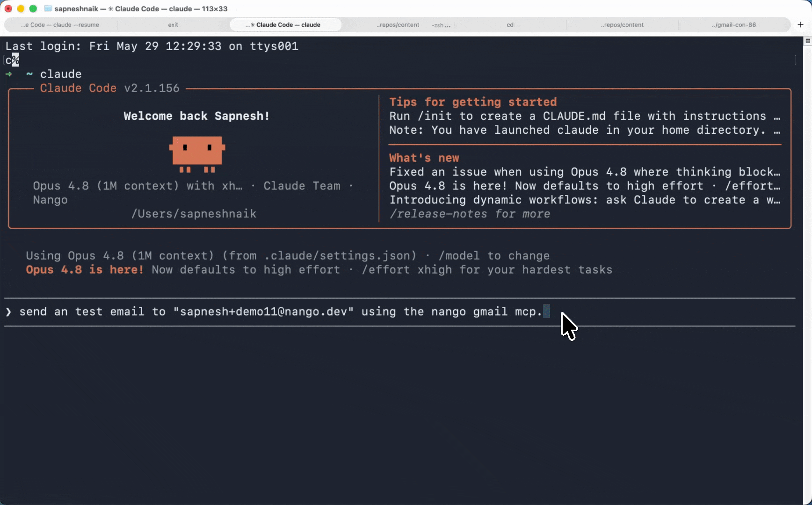Image resolution: width=812 pixels, height=505 pixels.
Task: Open the repos/content tab labeled -zsh
Action: click(398, 25)
